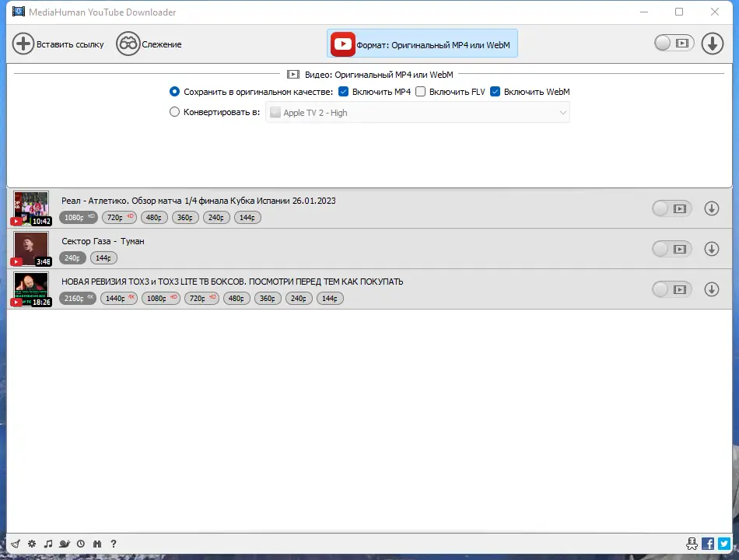Select 1080p quality for Реал - Атлетико
739x560 pixels.
pyautogui.click(x=79, y=217)
